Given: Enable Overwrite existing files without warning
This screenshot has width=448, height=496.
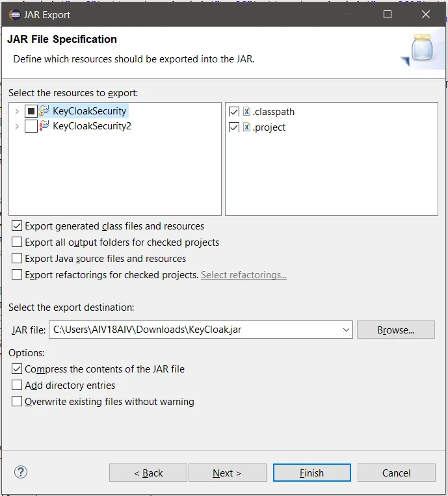Looking at the screenshot, I should point(17,401).
